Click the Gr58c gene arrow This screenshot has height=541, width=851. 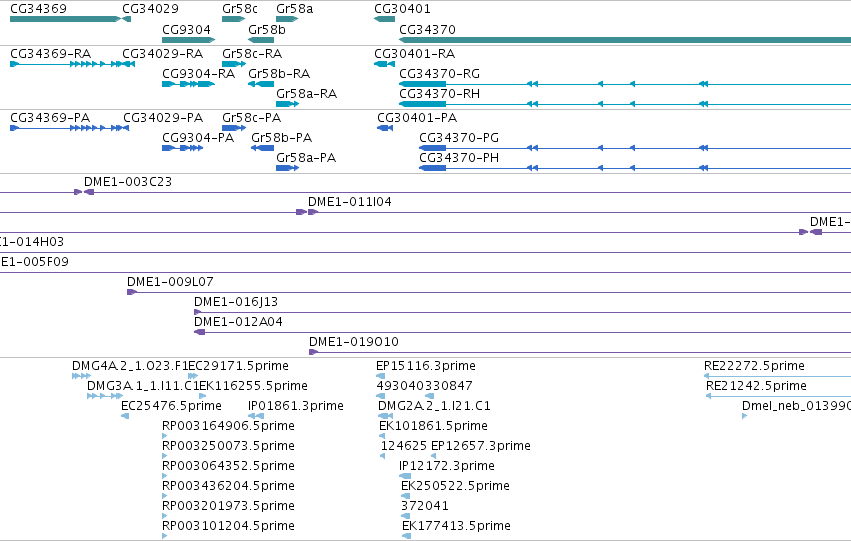coord(233,19)
